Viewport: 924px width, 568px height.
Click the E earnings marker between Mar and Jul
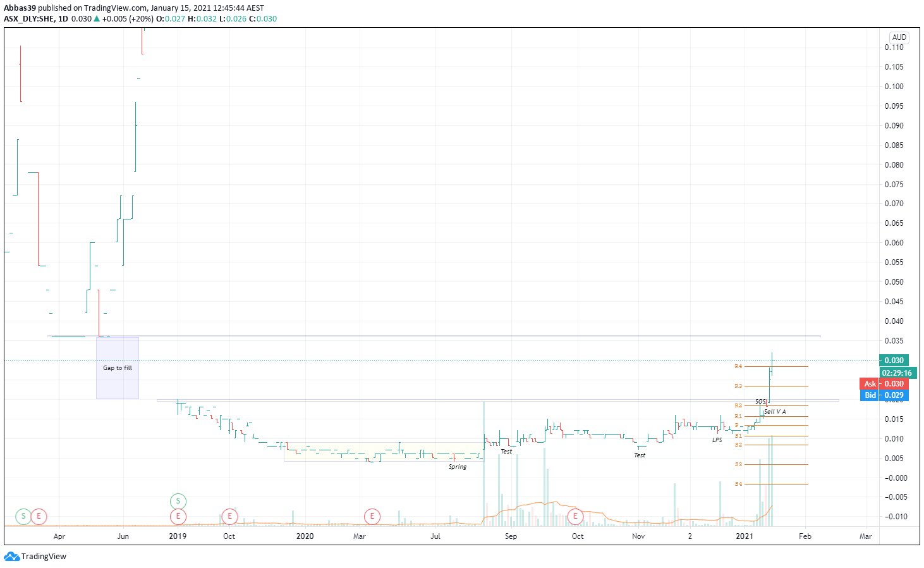[372, 516]
